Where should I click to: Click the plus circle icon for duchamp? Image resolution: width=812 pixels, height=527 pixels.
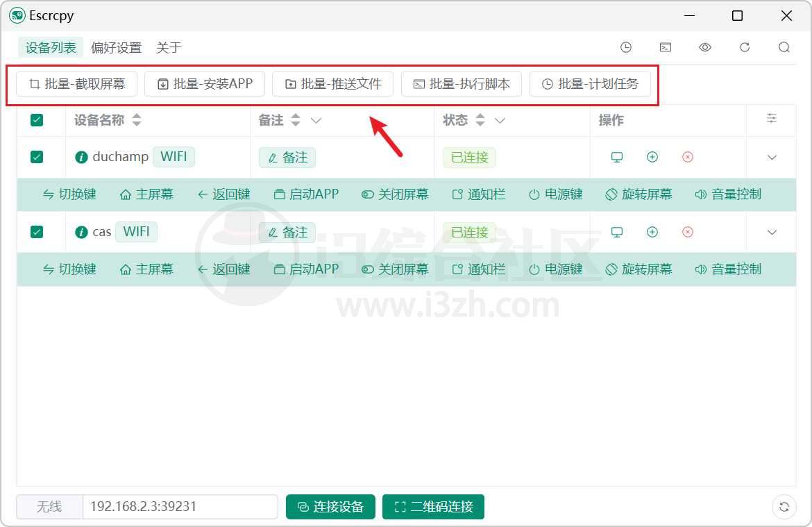click(652, 156)
